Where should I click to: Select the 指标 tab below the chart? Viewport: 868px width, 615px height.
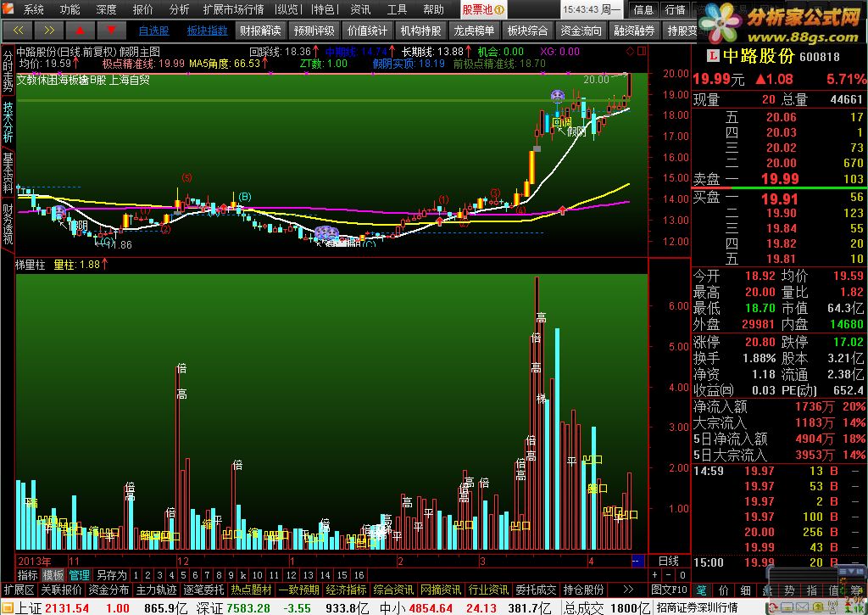tap(27, 575)
